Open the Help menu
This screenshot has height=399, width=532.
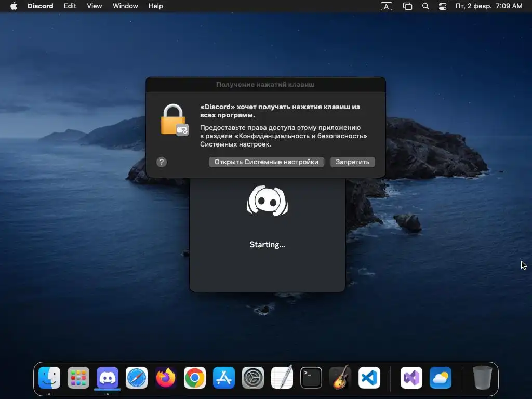coord(156,6)
